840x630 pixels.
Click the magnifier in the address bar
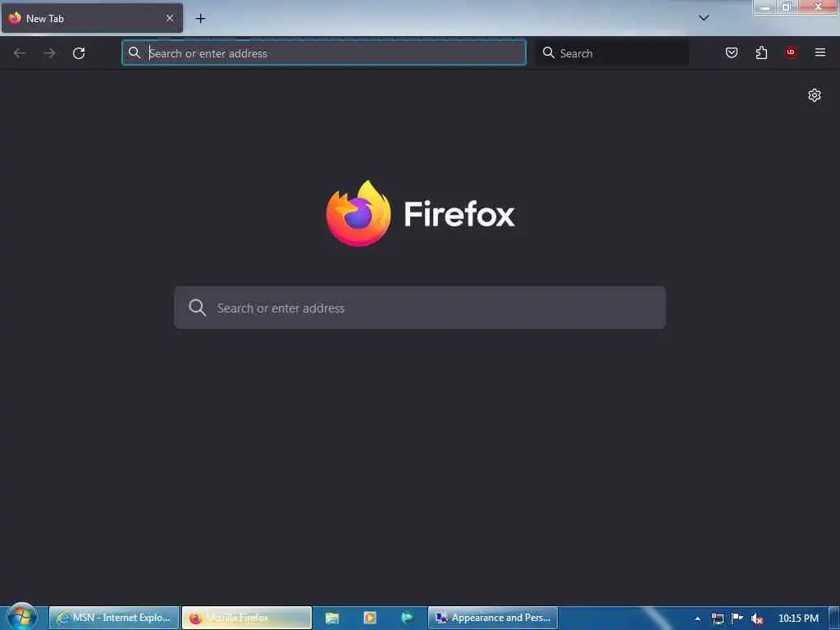coord(135,52)
